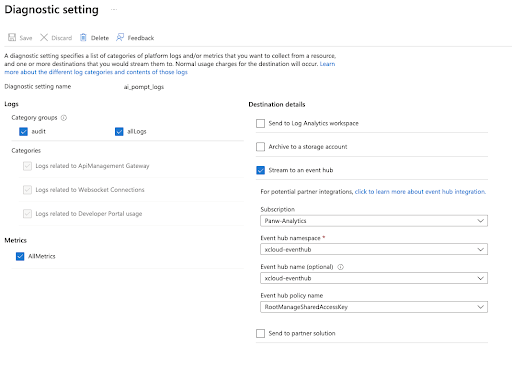Open the Event hub namespace dropdown
The width and height of the screenshot is (512, 367).
[374, 249]
